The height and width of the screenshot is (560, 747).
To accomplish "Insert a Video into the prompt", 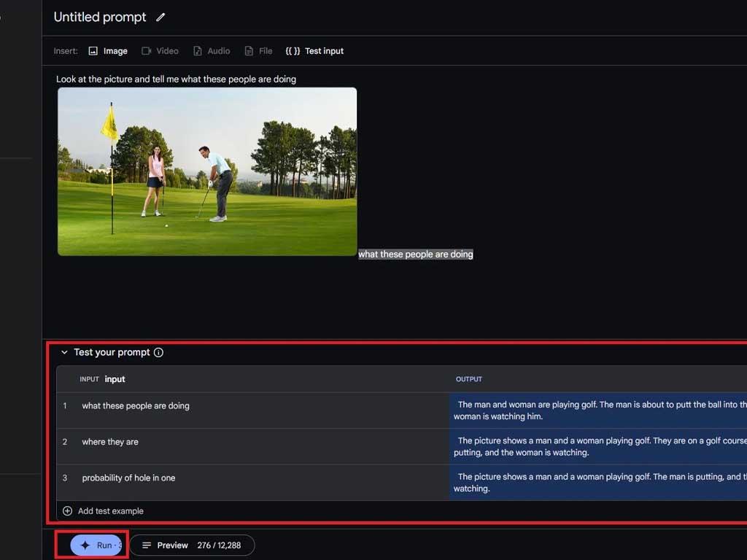I will [160, 51].
